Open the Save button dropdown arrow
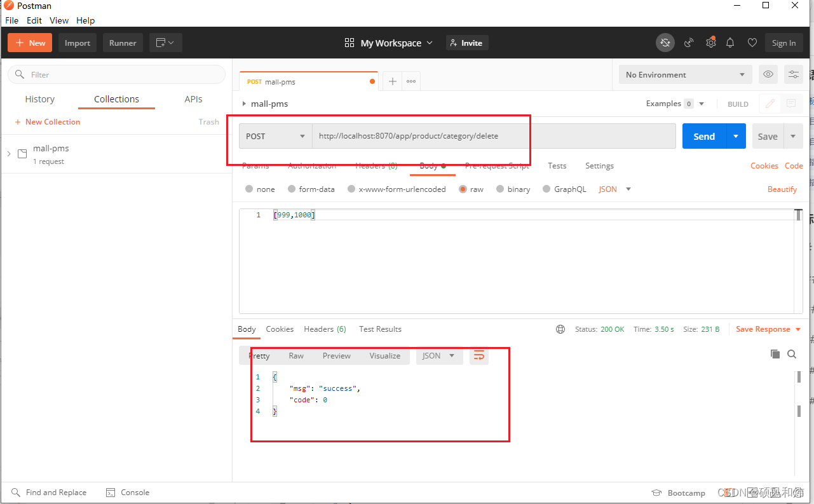The height and width of the screenshot is (504, 814). (x=793, y=136)
